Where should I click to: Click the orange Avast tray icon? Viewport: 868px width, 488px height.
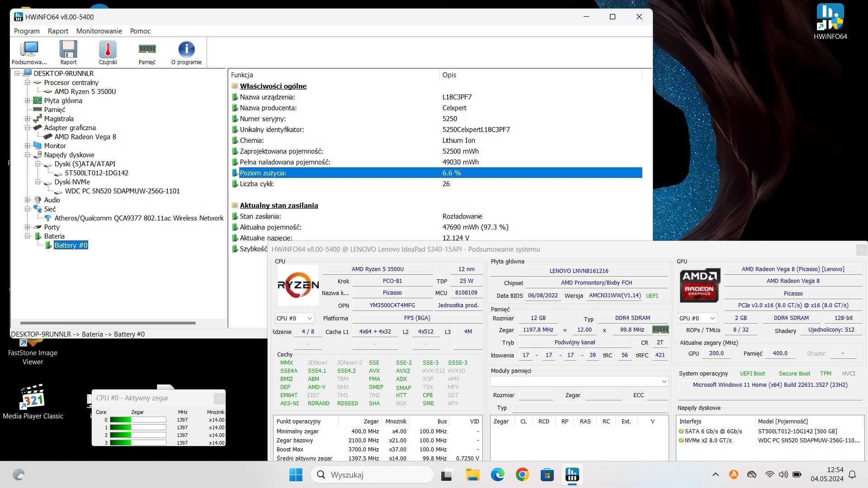pos(733,474)
